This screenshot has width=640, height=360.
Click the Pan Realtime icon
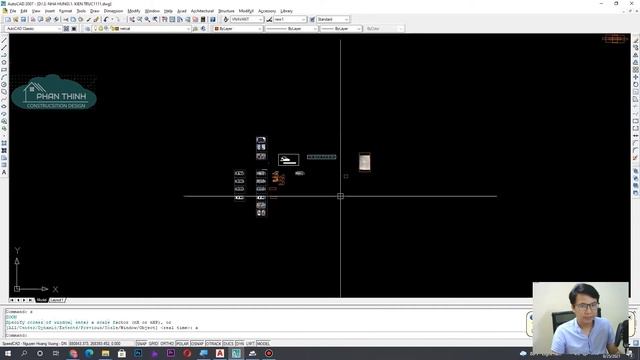click(x=132, y=20)
